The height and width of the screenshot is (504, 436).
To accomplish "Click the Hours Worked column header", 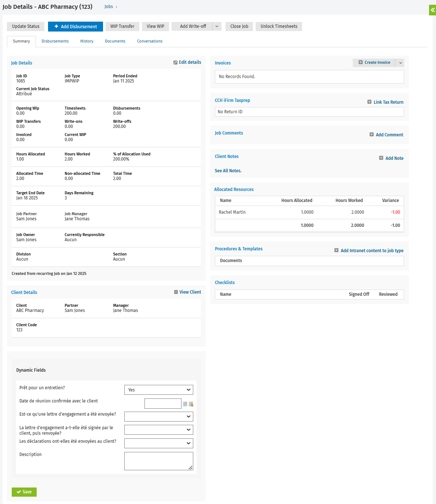I will [x=349, y=201].
